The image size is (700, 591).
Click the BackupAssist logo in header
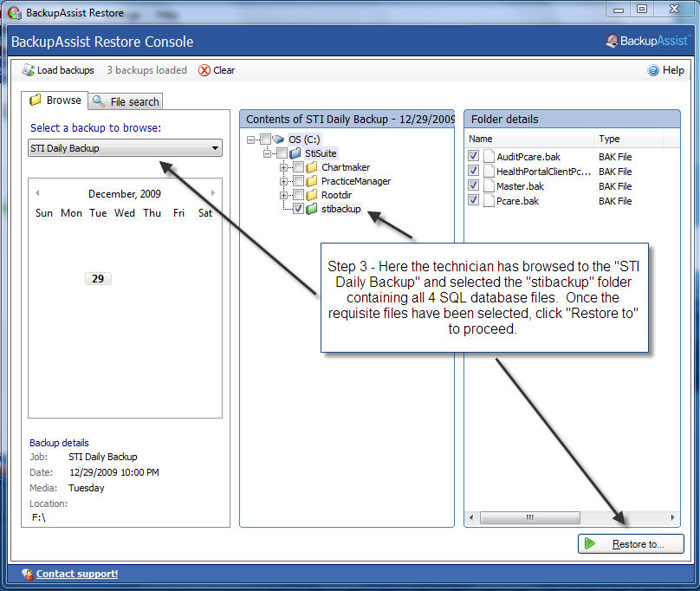coord(648,41)
